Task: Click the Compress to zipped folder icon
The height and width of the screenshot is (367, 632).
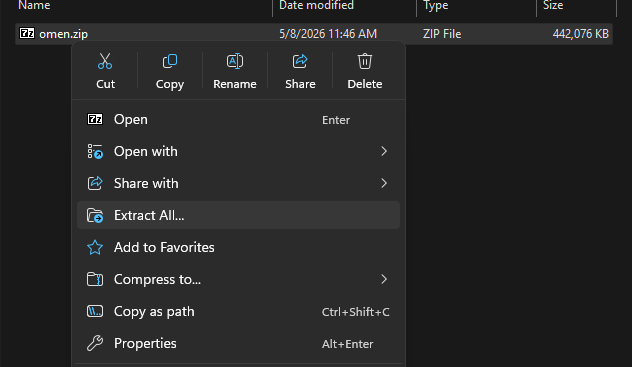Action: coord(95,279)
